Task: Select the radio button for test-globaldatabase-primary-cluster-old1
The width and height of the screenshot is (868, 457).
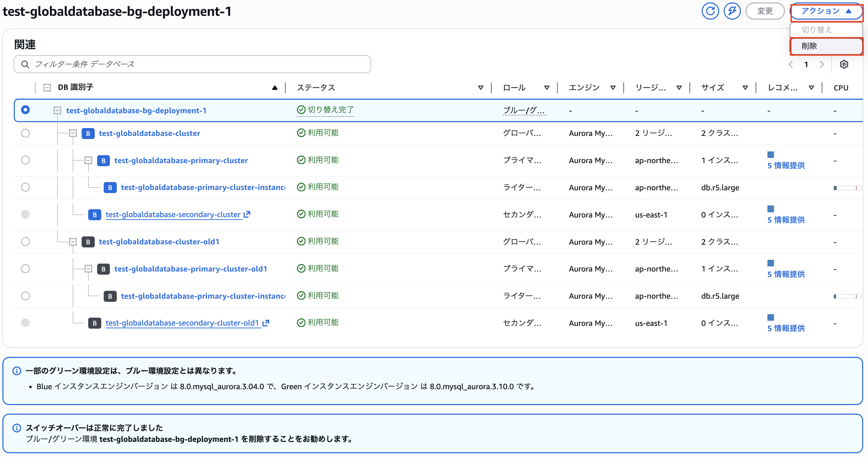Action: (25, 269)
